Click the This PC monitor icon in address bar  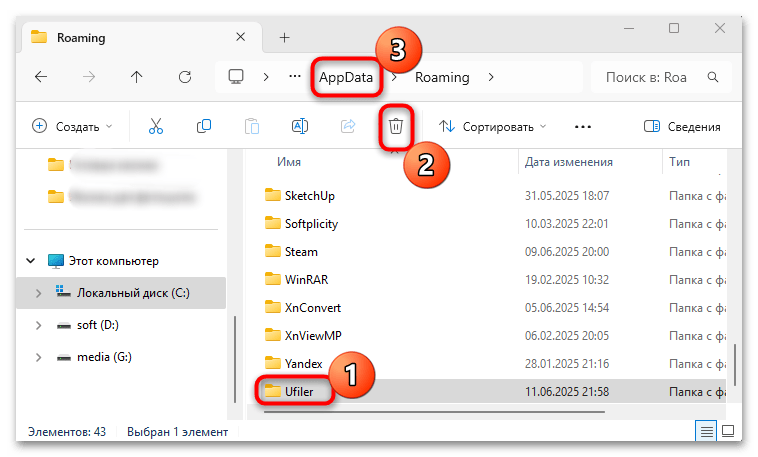(x=236, y=77)
